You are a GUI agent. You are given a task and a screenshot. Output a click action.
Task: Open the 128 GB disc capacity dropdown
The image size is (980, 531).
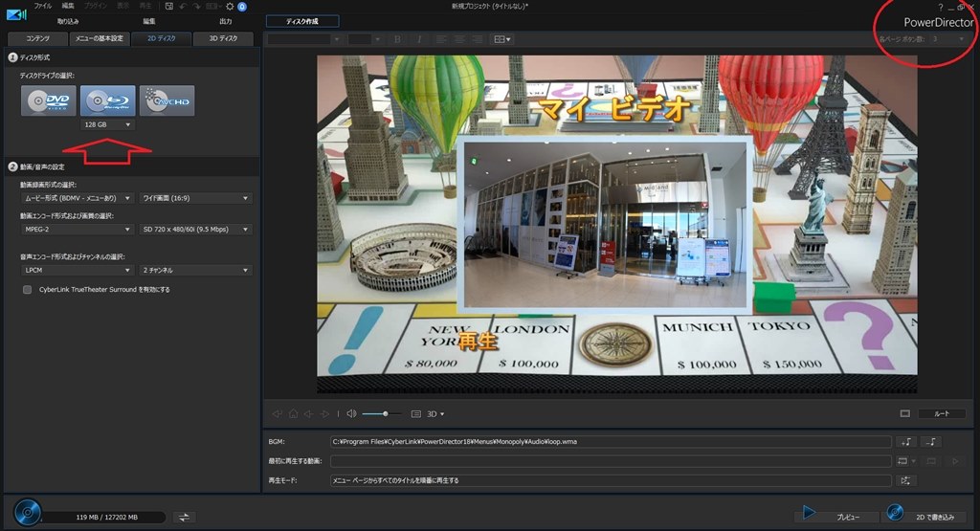pos(107,125)
